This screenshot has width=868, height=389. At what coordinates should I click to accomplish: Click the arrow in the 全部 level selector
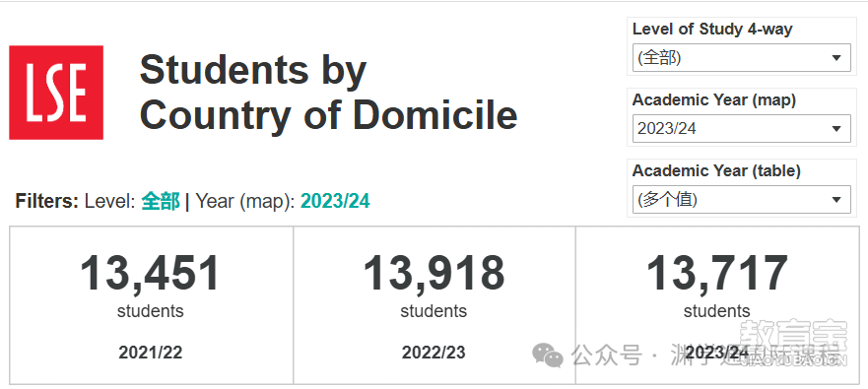(836, 58)
